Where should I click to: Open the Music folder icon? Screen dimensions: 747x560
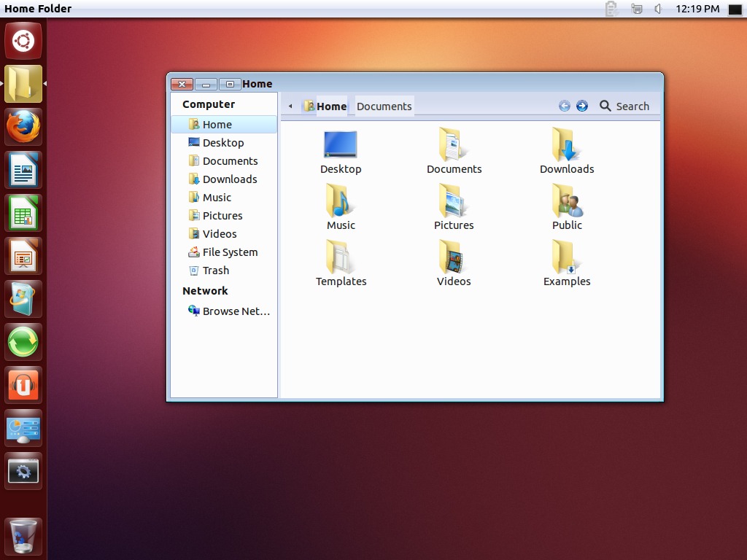tap(341, 201)
